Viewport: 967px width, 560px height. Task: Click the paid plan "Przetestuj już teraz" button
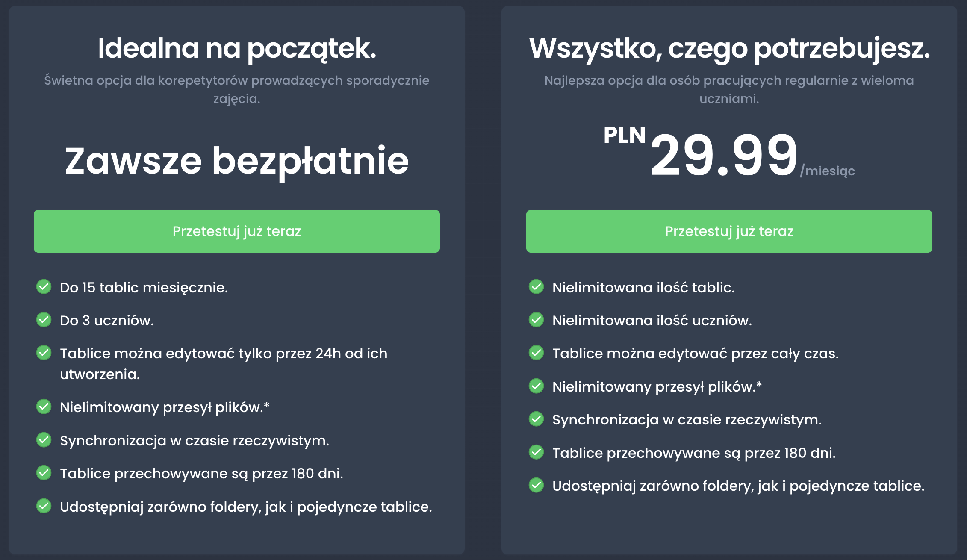(x=729, y=231)
